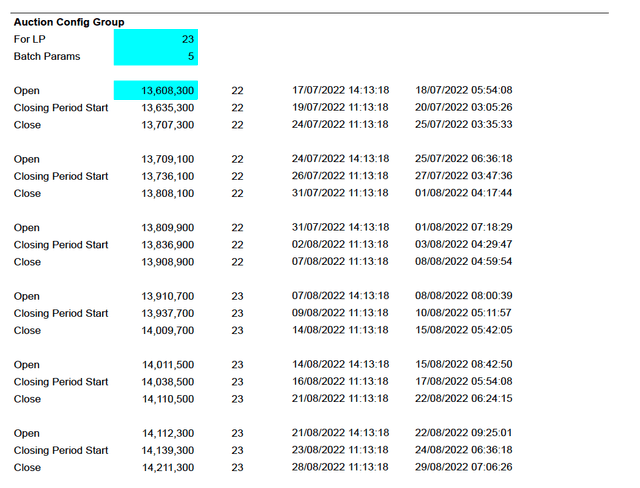Click 'Closing Period Start' label beside 13,937,700
The width and height of the screenshot is (640, 488).
pos(61,313)
